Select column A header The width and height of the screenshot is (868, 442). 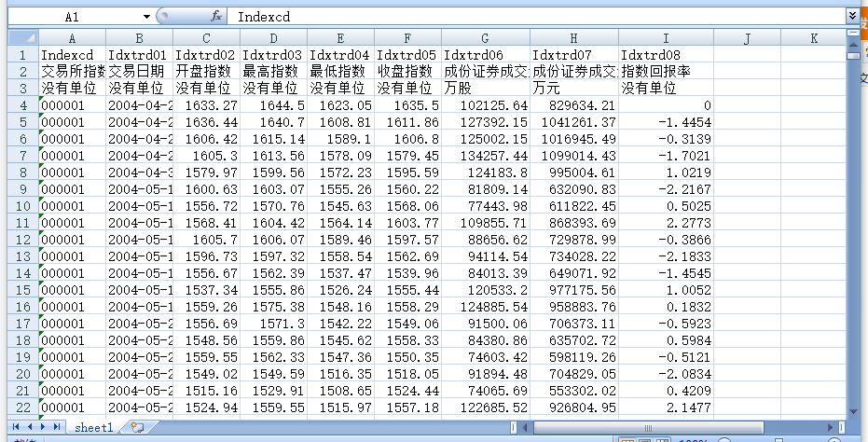point(72,38)
